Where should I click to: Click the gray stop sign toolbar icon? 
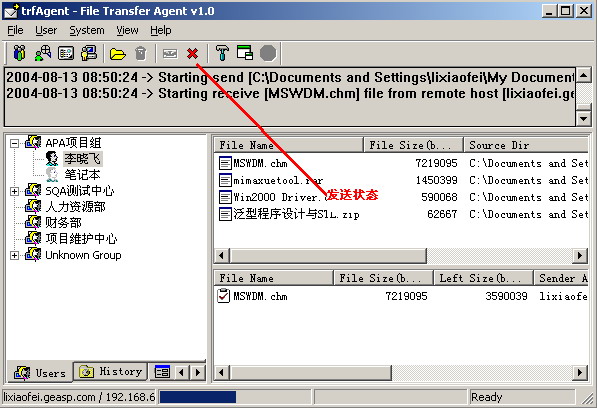[x=268, y=53]
